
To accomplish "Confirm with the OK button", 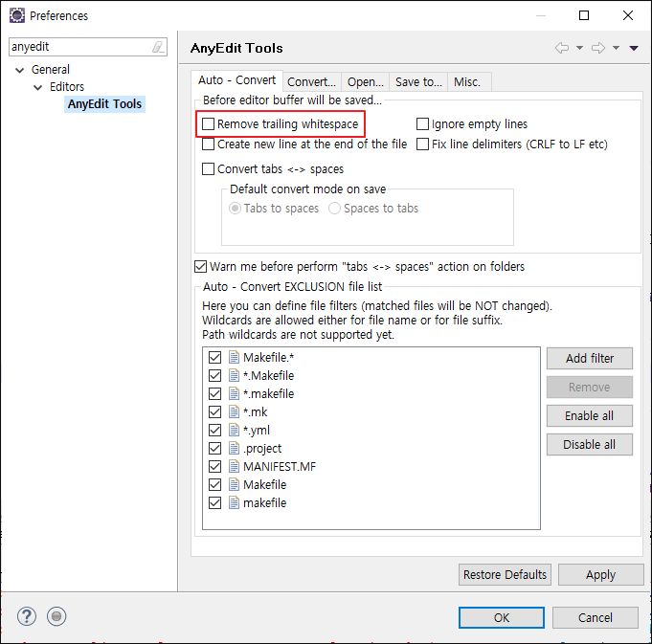I will click(502, 618).
